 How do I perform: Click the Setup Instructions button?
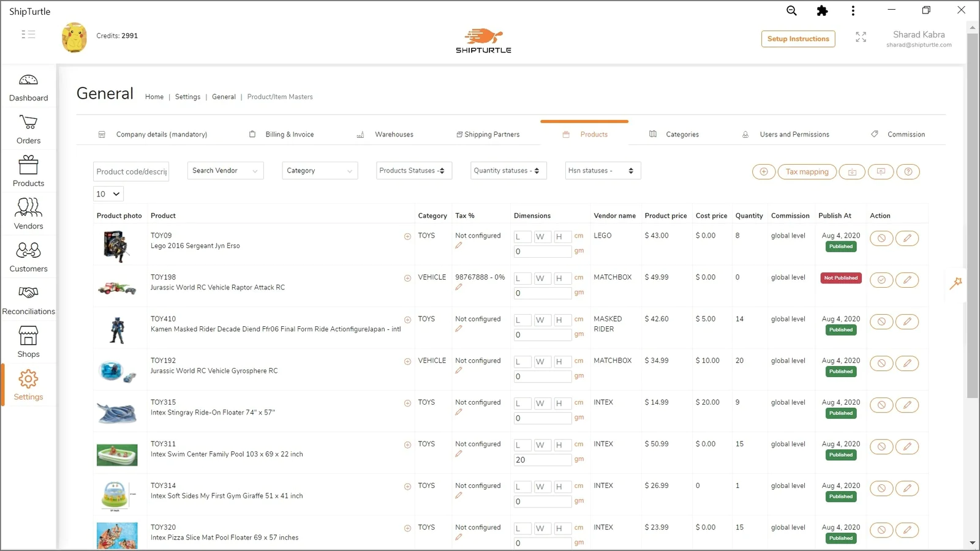tap(797, 39)
